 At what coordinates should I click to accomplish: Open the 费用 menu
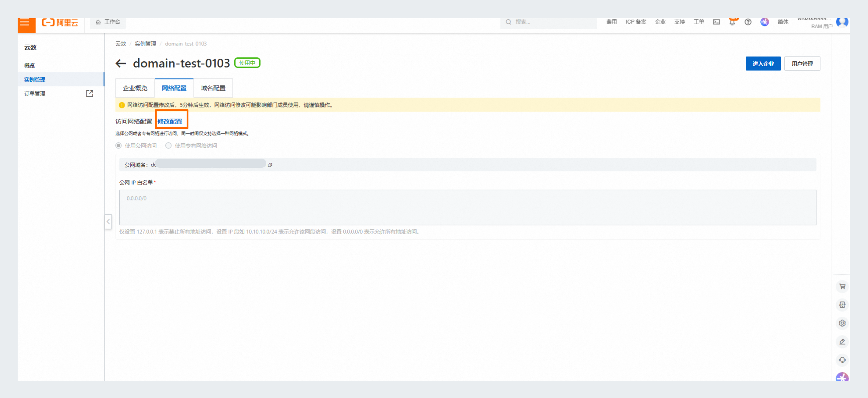[611, 22]
